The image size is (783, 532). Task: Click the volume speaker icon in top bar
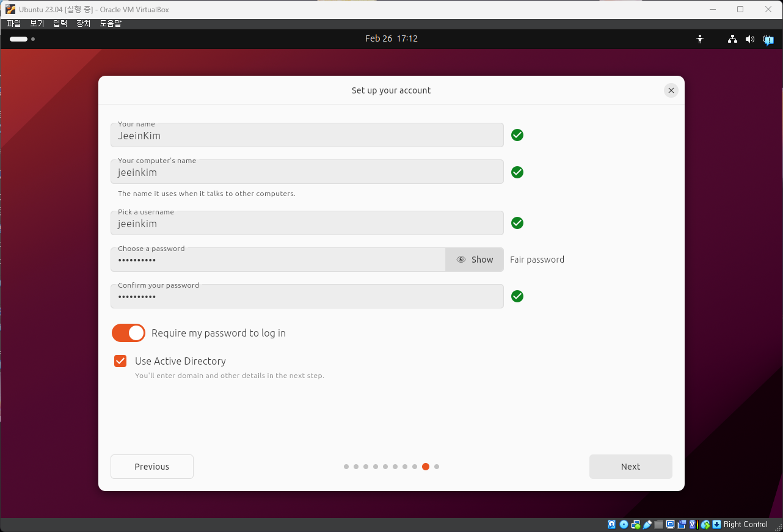click(x=750, y=39)
